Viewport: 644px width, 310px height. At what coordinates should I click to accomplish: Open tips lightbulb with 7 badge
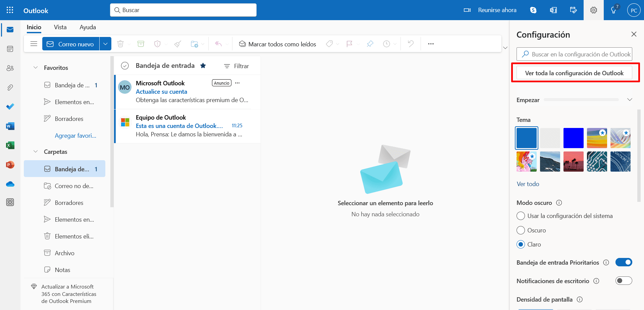[x=614, y=10]
